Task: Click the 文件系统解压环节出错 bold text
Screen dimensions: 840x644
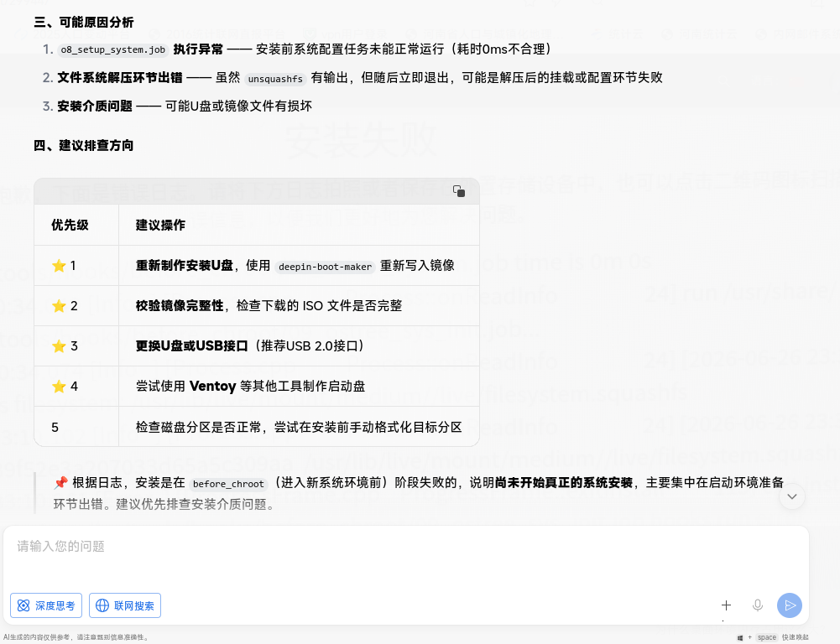Action: (120, 78)
